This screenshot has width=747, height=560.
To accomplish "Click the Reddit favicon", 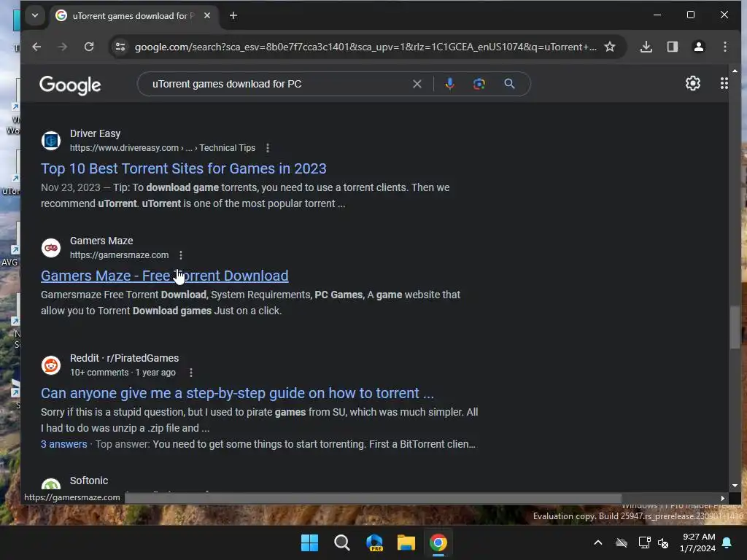I will 51,365.
